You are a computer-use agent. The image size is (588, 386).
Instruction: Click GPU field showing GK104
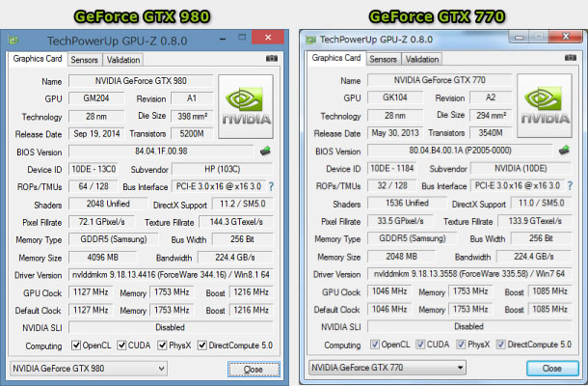click(x=395, y=97)
